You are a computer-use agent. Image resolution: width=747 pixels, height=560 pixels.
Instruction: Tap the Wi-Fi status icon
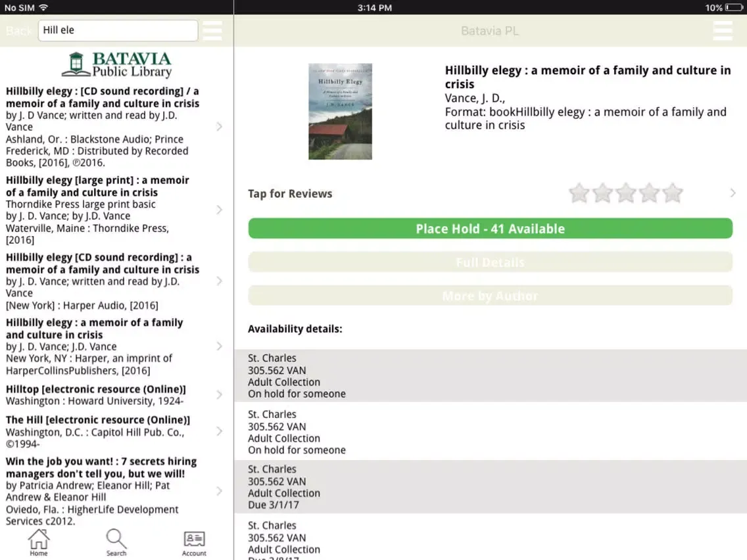coord(44,7)
